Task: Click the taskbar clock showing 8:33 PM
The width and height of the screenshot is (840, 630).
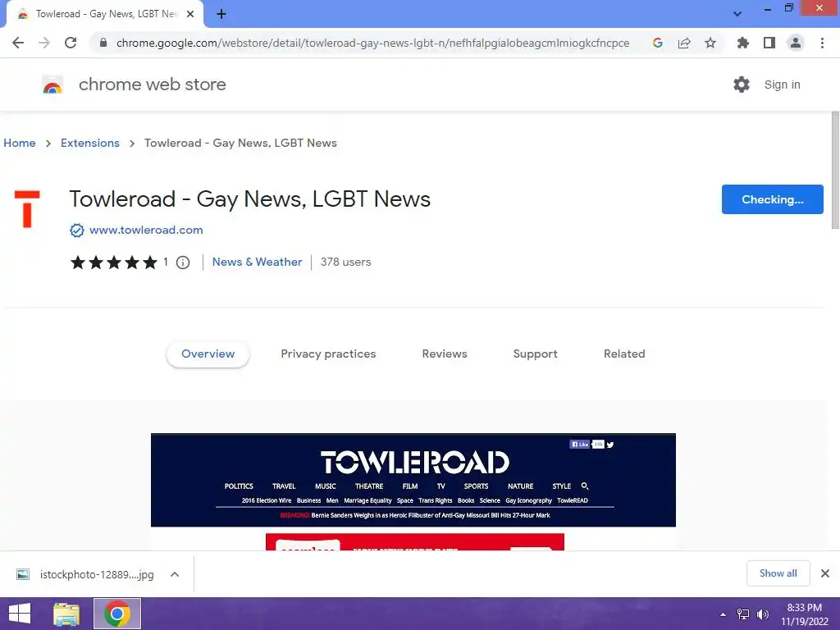Action: click(x=804, y=614)
